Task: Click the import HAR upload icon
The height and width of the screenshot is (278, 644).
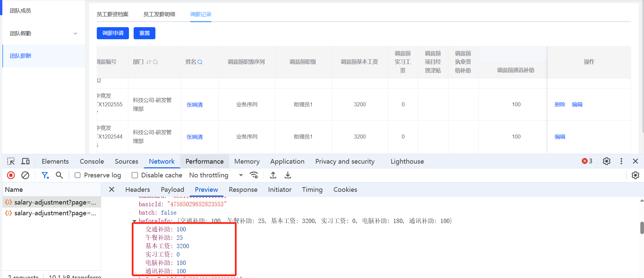Action: point(273,175)
